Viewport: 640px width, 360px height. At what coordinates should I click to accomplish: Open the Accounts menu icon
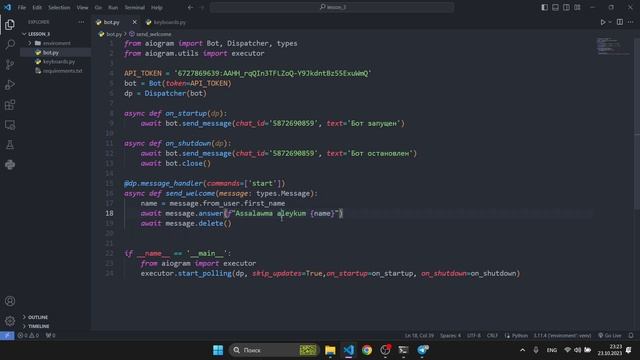point(10,301)
